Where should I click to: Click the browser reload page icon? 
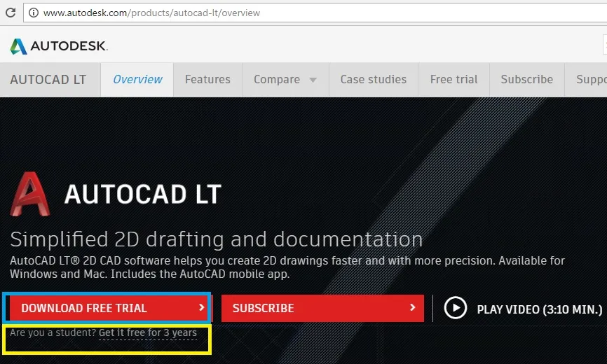tap(11, 13)
